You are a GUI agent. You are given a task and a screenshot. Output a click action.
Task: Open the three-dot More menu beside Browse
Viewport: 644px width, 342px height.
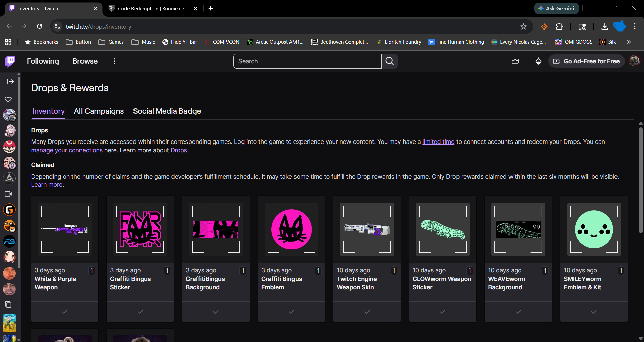click(x=114, y=61)
